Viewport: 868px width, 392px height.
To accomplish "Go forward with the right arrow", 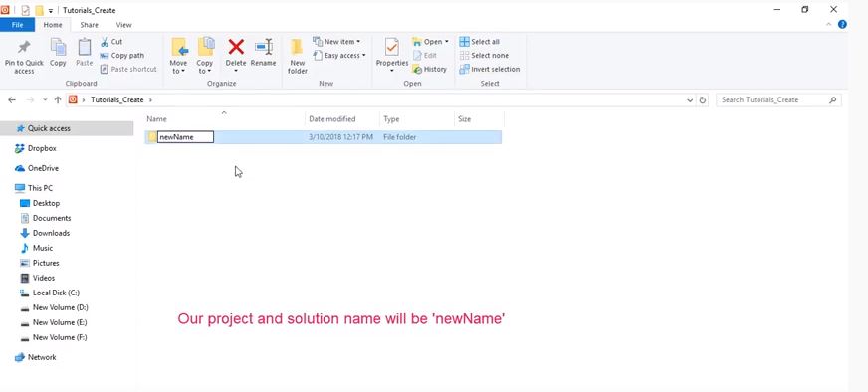I will pos(30,100).
